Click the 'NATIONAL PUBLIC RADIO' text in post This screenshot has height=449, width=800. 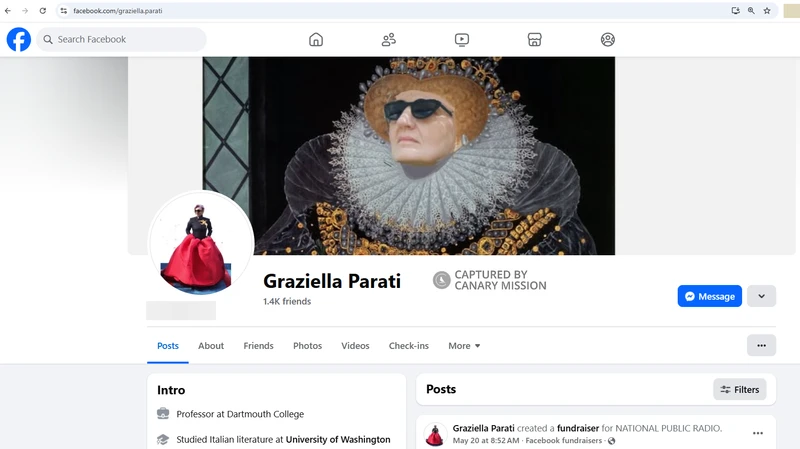point(668,428)
